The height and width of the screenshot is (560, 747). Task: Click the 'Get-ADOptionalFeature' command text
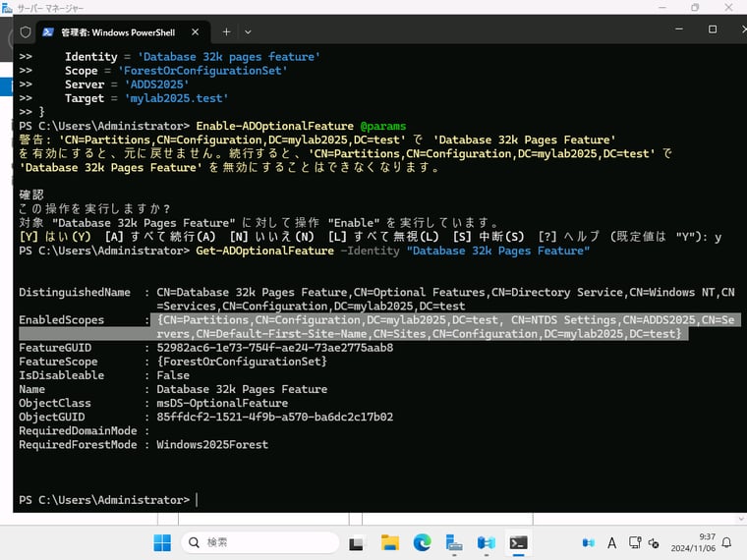coord(264,251)
